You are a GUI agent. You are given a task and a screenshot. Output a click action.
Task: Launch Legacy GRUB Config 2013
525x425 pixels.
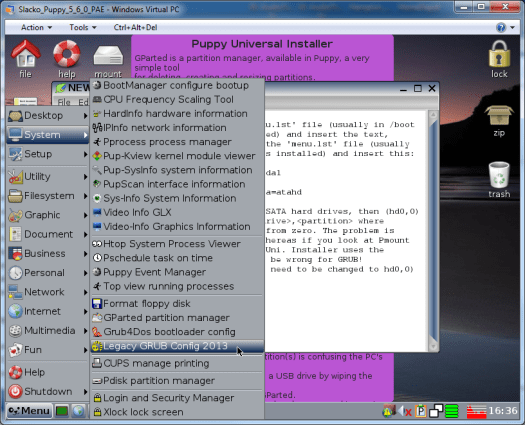pos(177,346)
